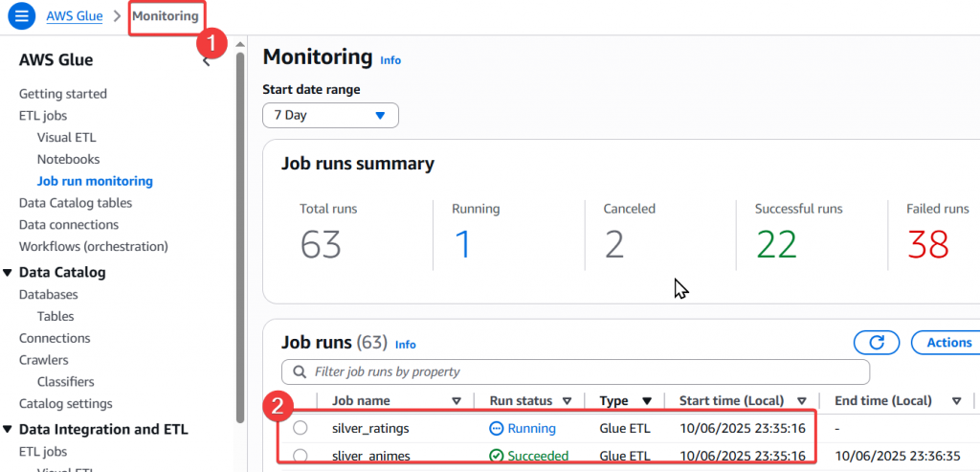
Task: Select the sliver_animes job run radio
Action: click(300, 456)
